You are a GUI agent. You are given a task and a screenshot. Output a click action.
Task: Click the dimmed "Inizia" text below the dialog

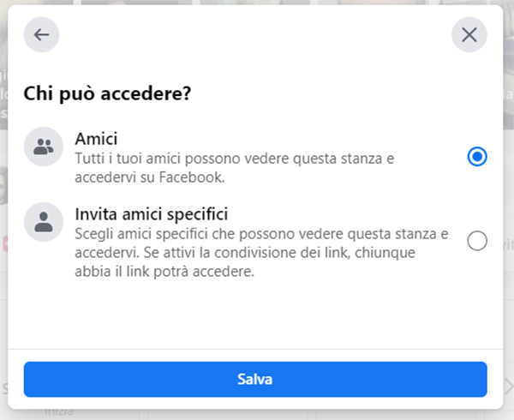pos(57,412)
